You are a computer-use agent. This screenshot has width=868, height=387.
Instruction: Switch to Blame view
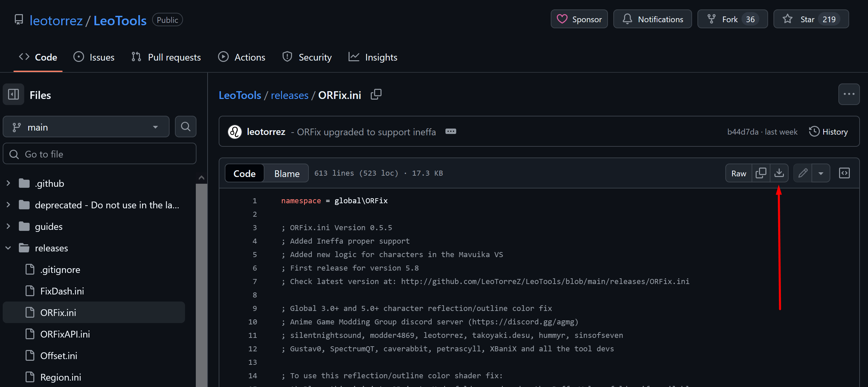[286, 173]
